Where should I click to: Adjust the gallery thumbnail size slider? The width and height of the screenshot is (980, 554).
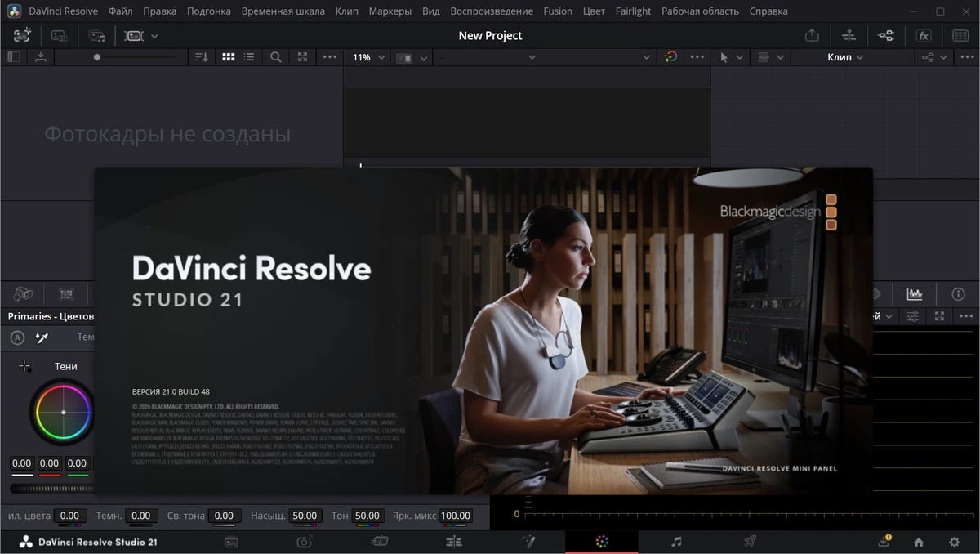point(136,57)
